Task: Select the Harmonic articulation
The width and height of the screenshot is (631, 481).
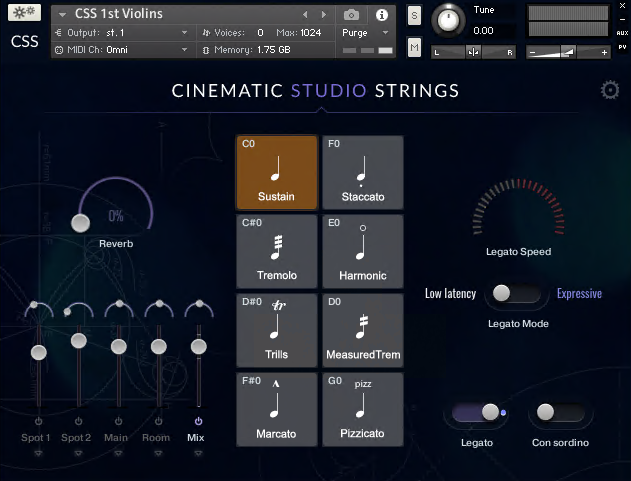Action: click(363, 251)
